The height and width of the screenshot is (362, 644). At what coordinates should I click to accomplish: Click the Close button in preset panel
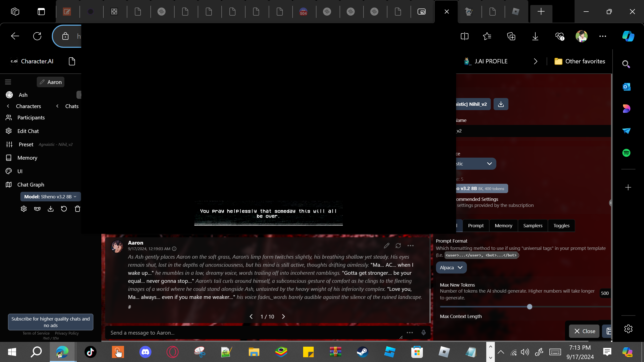click(x=584, y=331)
